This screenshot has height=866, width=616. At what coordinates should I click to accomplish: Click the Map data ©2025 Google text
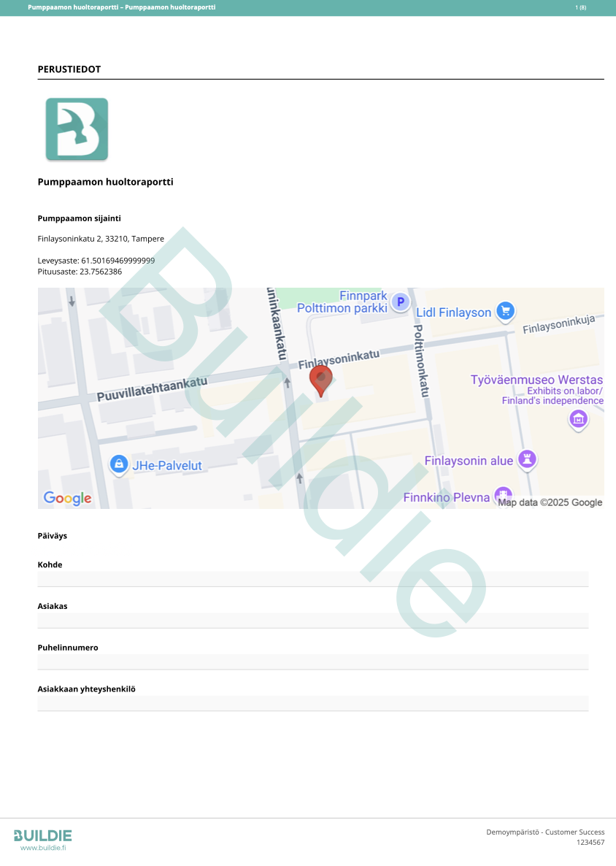(x=550, y=502)
